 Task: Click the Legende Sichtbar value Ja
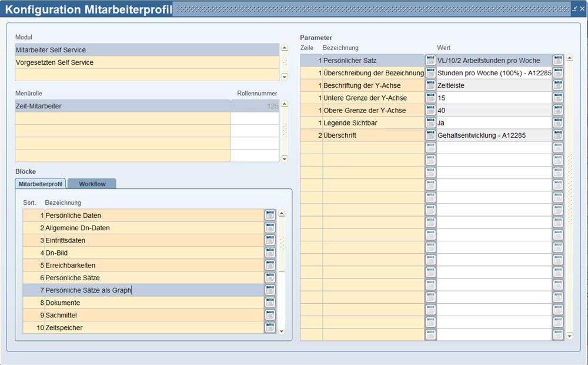click(x=494, y=123)
